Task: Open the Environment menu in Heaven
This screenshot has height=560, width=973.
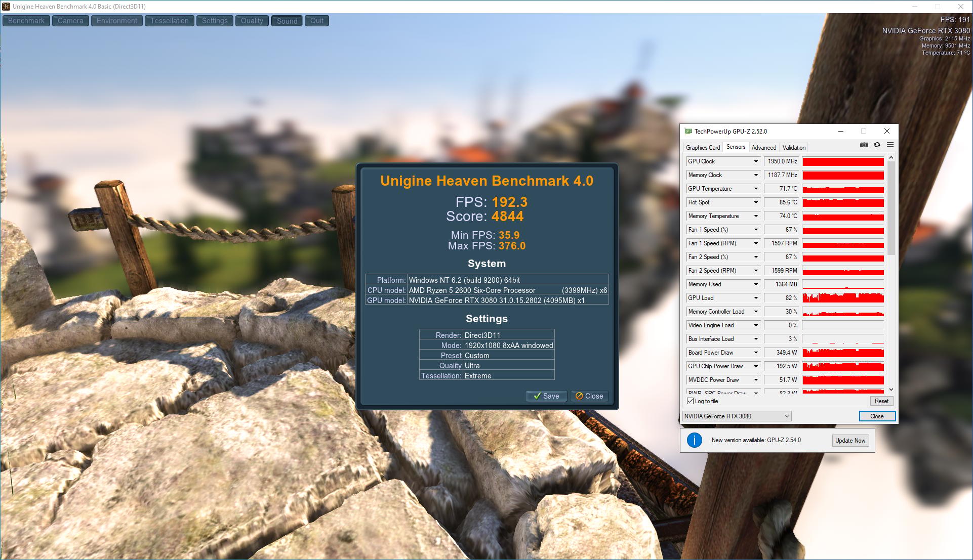Action: [117, 21]
